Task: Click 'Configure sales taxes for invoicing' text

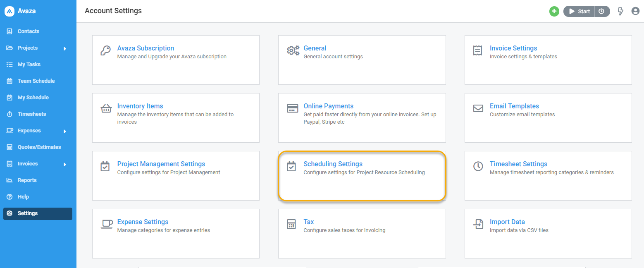Action: 344,230
